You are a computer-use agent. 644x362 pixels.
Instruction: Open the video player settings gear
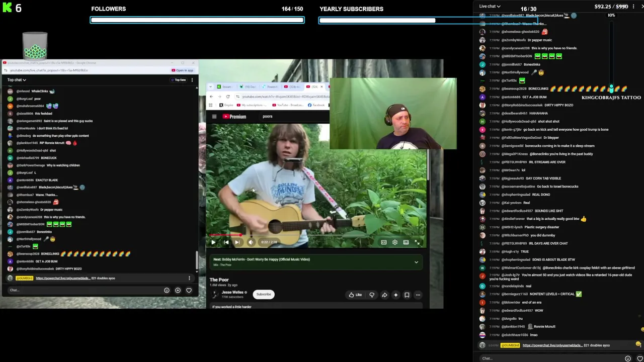[x=395, y=242]
